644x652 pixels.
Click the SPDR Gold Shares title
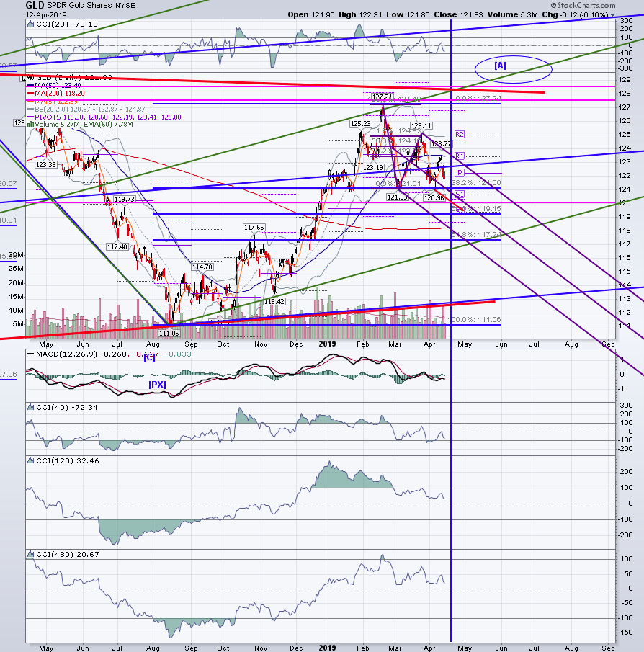point(79,6)
